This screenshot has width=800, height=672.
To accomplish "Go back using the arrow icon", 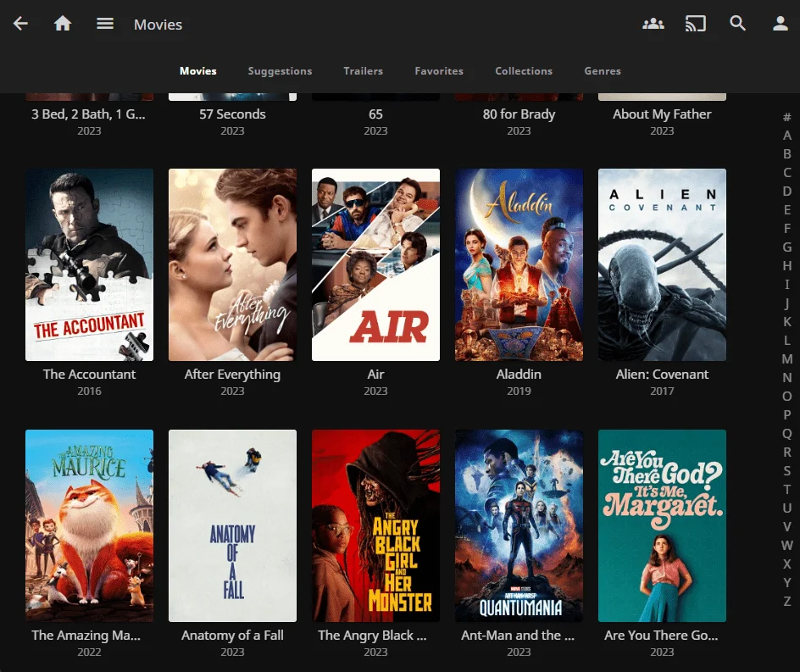I will click(x=20, y=24).
